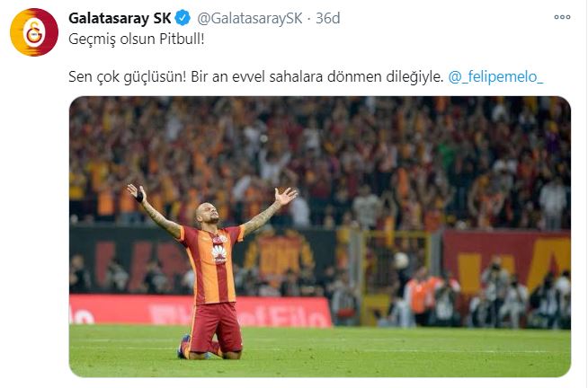Click the sponsor logo on the jersey
The width and height of the screenshot is (588, 388).
coord(219,254)
